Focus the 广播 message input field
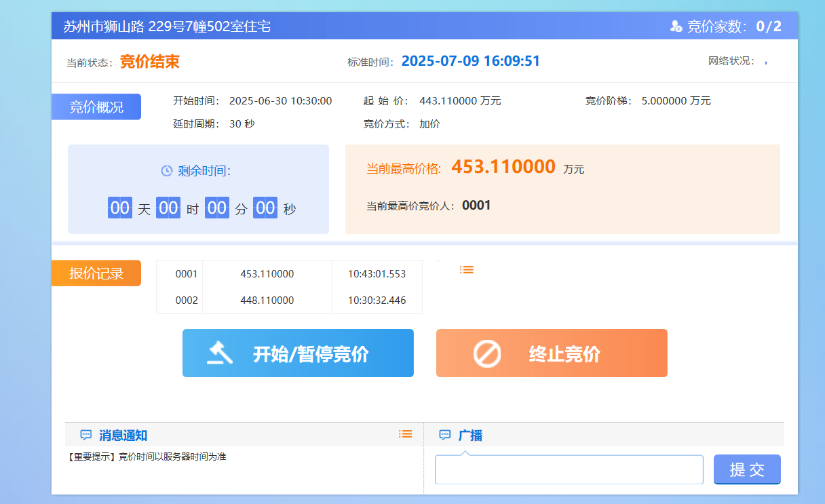 tap(569, 470)
